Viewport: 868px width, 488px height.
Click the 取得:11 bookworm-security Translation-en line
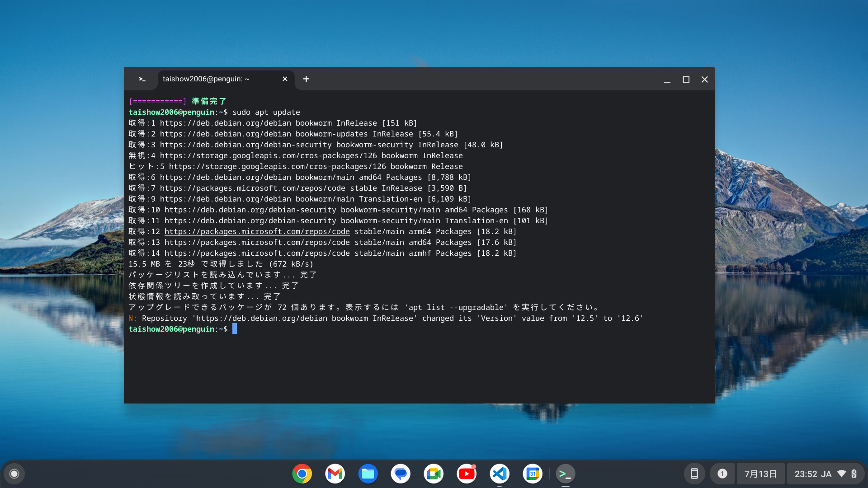click(338, 221)
